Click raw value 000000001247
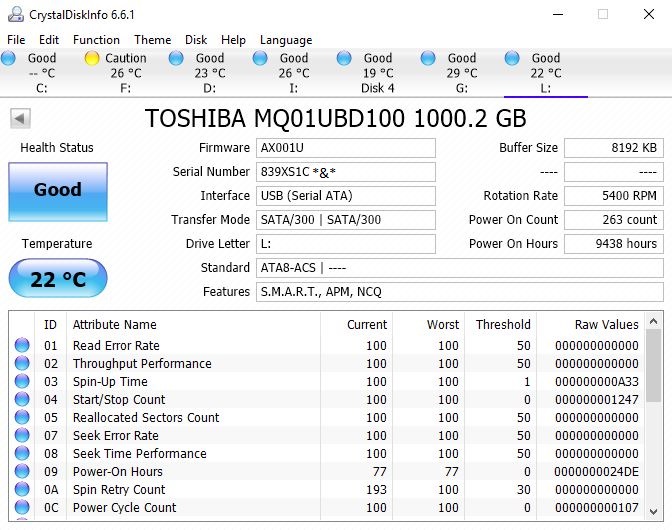This screenshot has height=530, width=672. pyautogui.click(x=597, y=399)
